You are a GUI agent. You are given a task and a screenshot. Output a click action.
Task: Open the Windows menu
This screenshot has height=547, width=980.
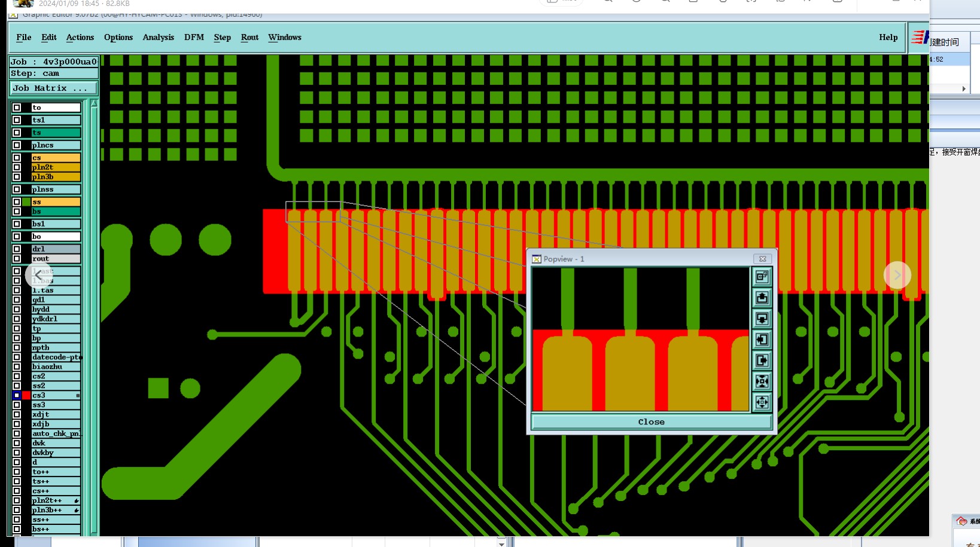click(285, 37)
